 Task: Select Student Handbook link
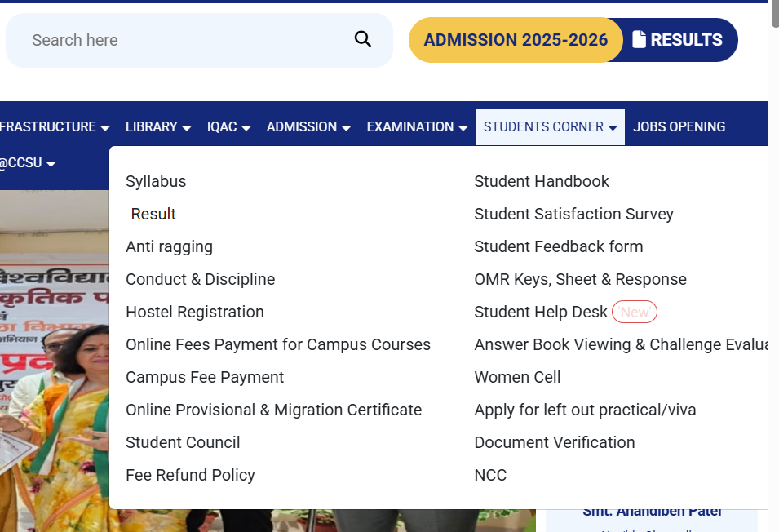pos(542,181)
